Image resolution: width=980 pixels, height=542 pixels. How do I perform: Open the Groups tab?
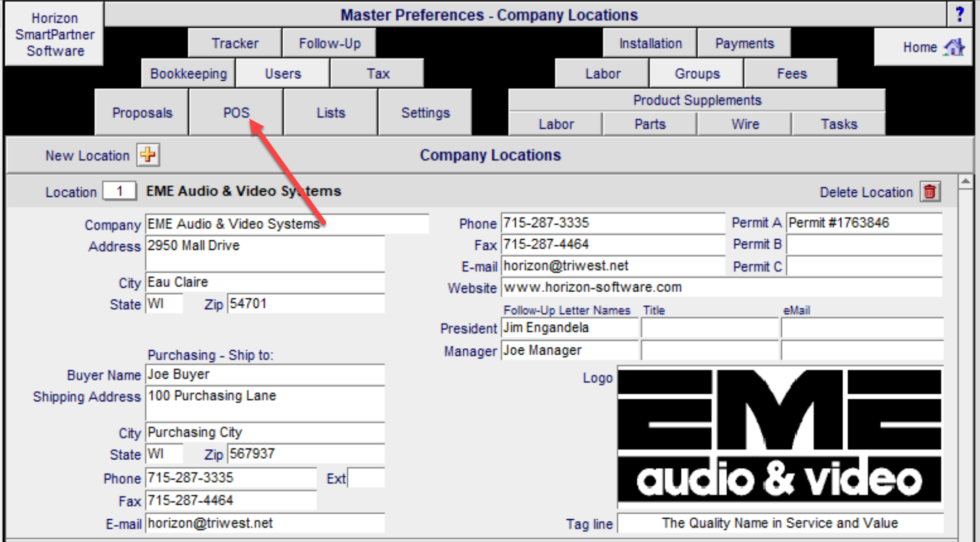[x=697, y=74]
